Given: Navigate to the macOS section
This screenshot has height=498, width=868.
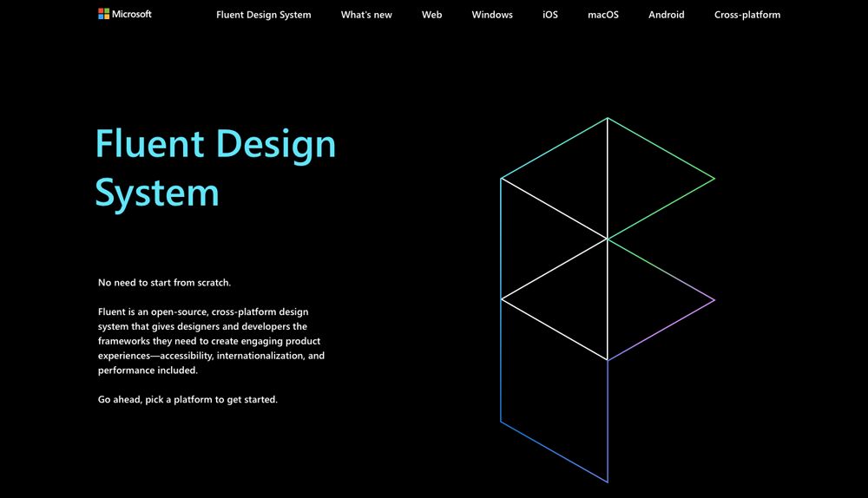Looking at the screenshot, I should click(x=603, y=15).
